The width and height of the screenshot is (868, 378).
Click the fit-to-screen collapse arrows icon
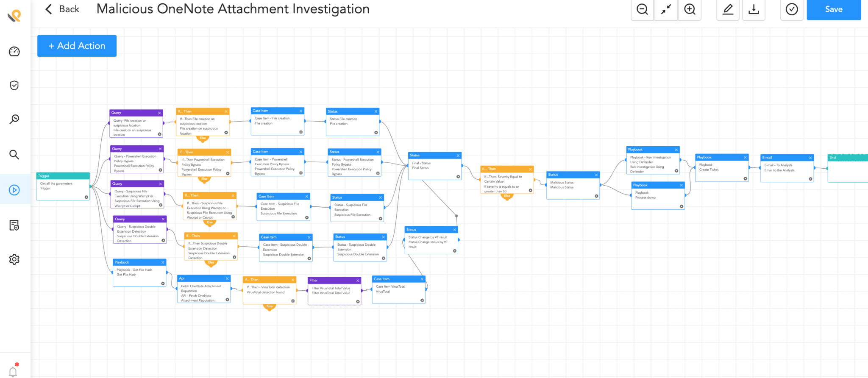[x=666, y=9]
